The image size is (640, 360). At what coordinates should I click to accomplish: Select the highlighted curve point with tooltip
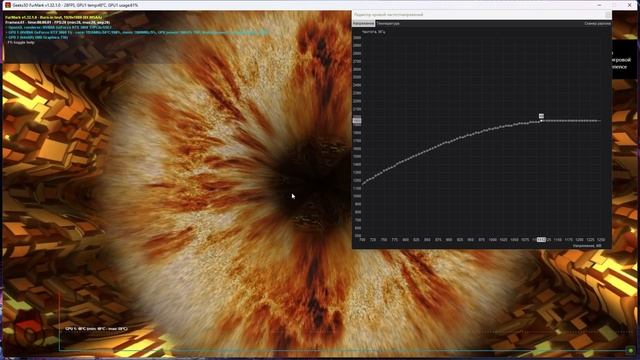tap(541, 120)
